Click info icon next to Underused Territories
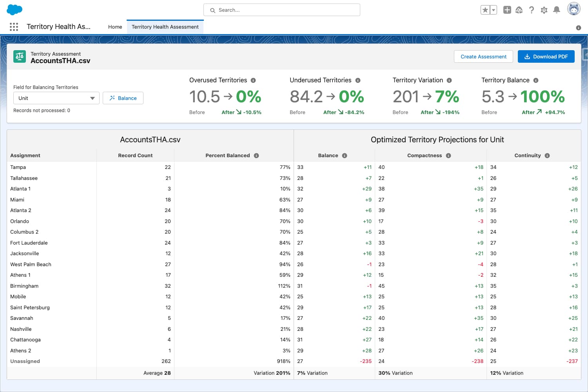The width and height of the screenshot is (588, 392). (358, 80)
